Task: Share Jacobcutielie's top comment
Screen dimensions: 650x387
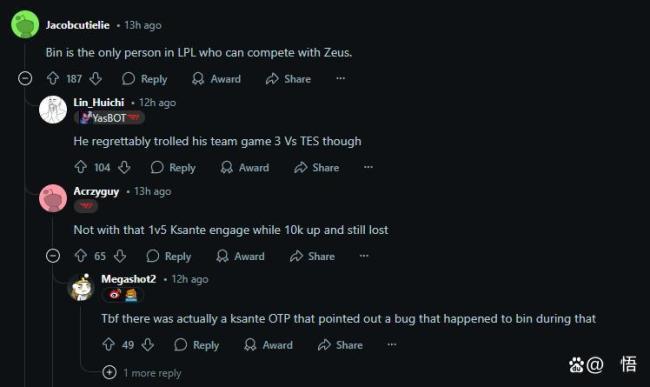Action: [x=288, y=79]
